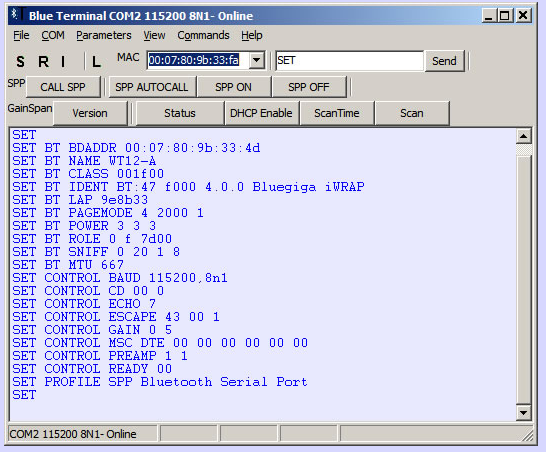Open the File menu

click(x=21, y=35)
